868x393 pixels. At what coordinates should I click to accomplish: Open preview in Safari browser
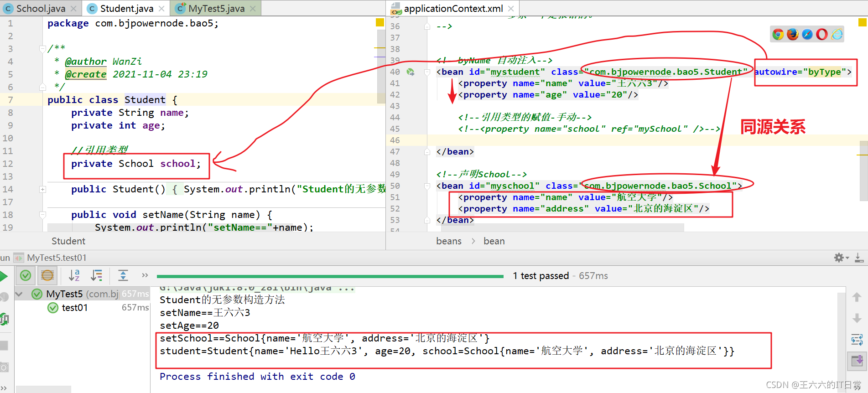point(807,34)
